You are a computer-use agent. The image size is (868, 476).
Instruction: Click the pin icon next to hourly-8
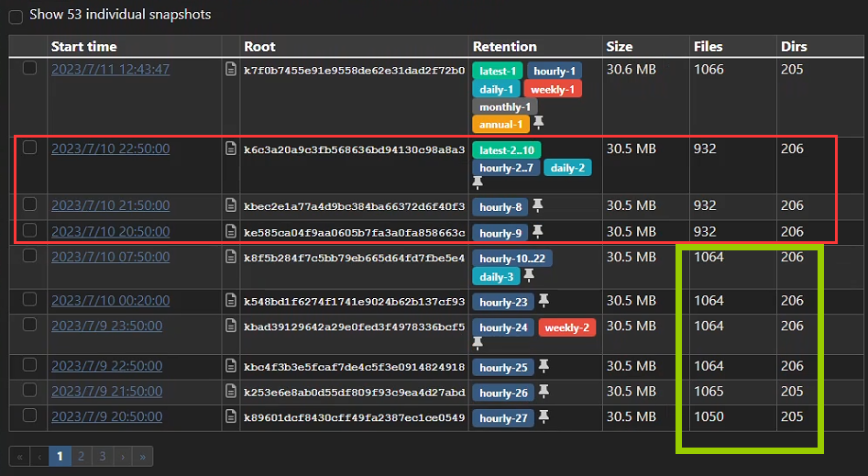coord(537,206)
